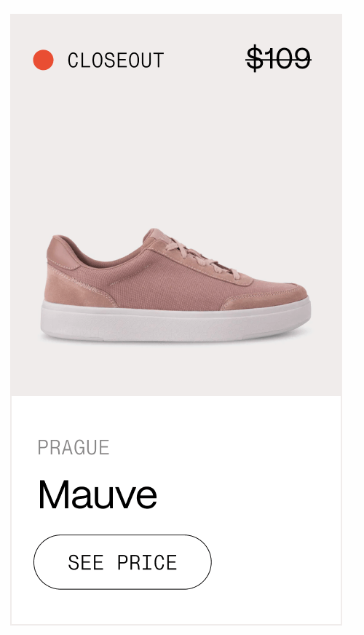Click the crossed-out $109 price
This screenshot has height=635, width=364.
[279, 59]
